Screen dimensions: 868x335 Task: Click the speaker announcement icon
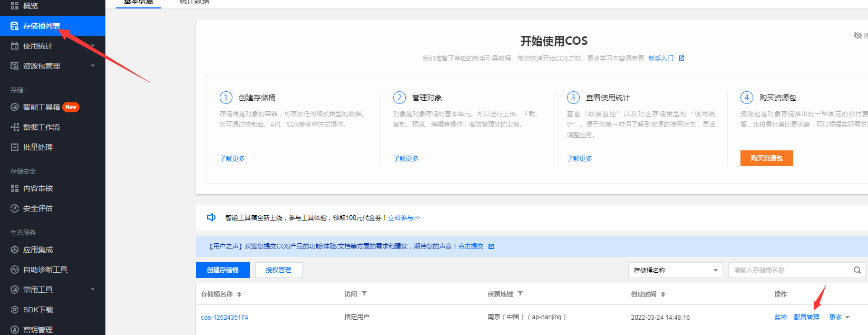[211, 217]
